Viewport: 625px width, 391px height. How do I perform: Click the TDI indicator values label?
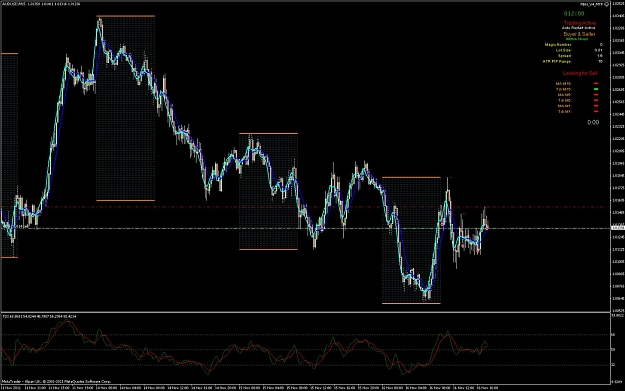click(x=39, y=316)
